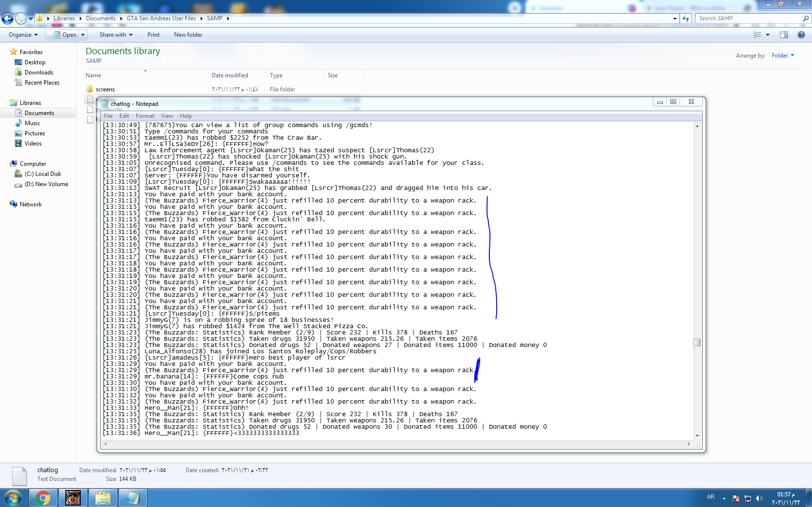Select (D:) New Volume drive
The height and width of the screenshot is (507, 812).
point(46,184)
